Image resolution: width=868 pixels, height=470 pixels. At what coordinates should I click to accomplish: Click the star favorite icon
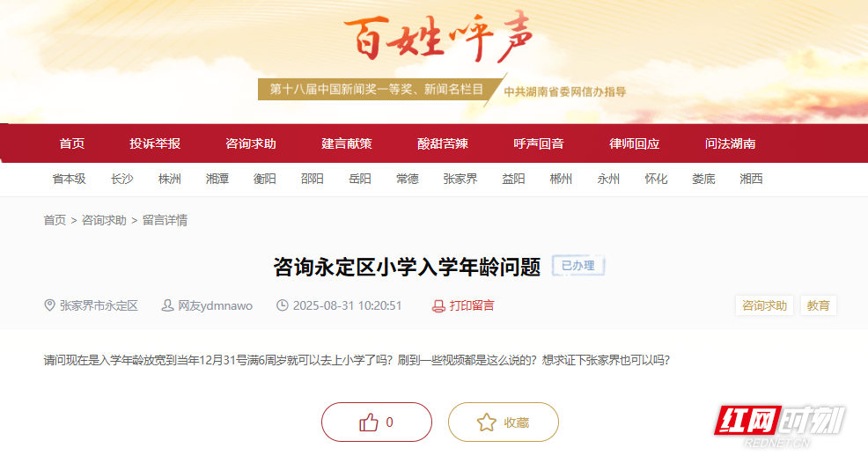point(487,422)
